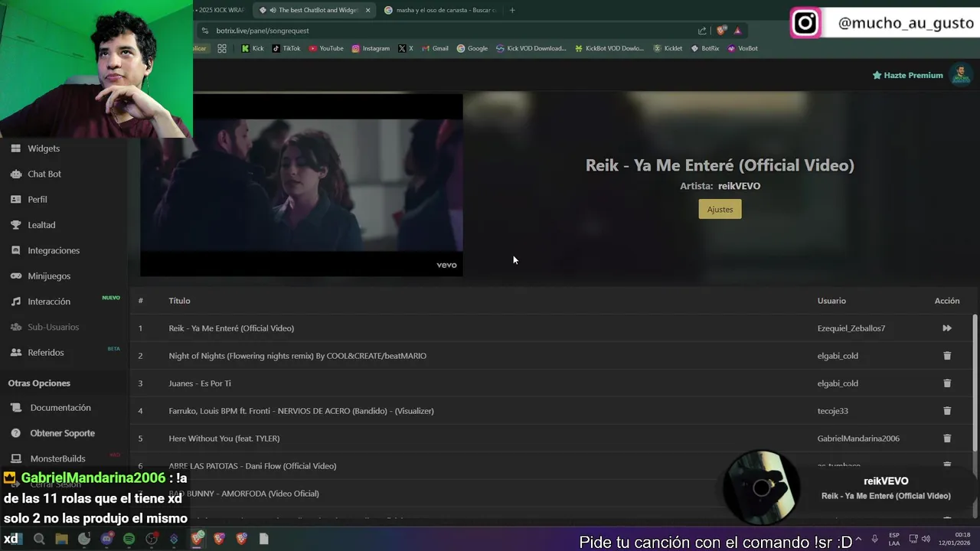
Task: Click the Brave Rewards triangle icon
Action: [x=737, y=31]
